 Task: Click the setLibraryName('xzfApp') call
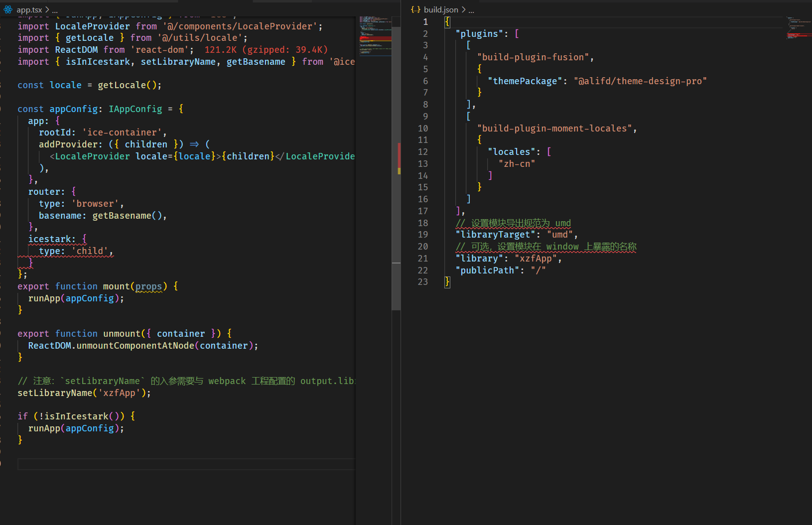(x=82, y=393)
